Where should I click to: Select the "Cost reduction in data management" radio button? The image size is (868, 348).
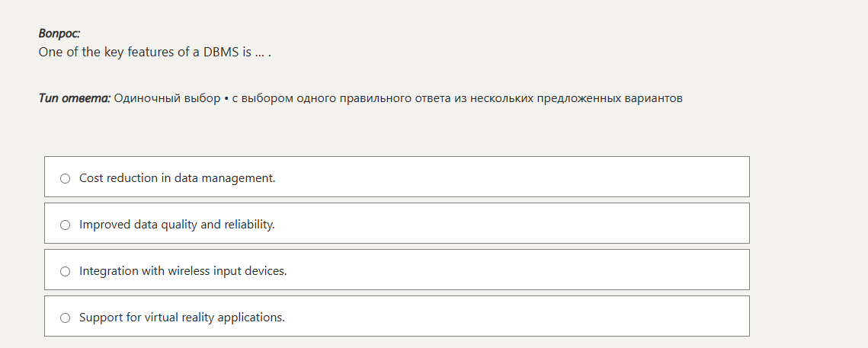pyautogui.click(x=65, y=178)
